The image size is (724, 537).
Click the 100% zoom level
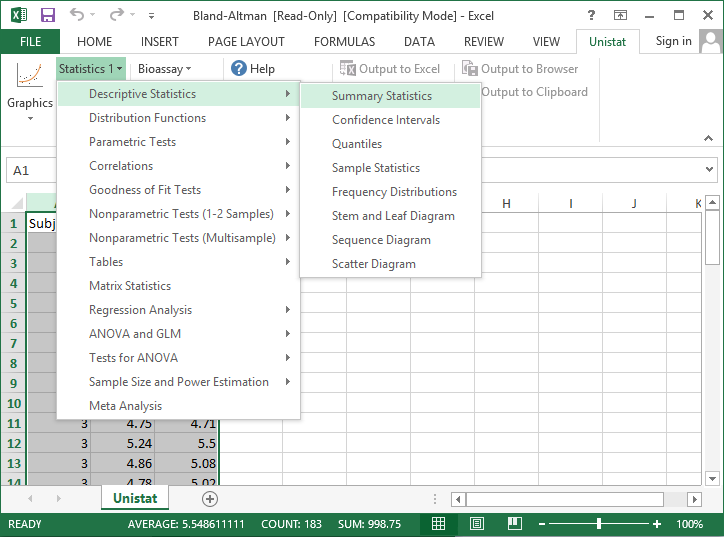pos(689,524)
